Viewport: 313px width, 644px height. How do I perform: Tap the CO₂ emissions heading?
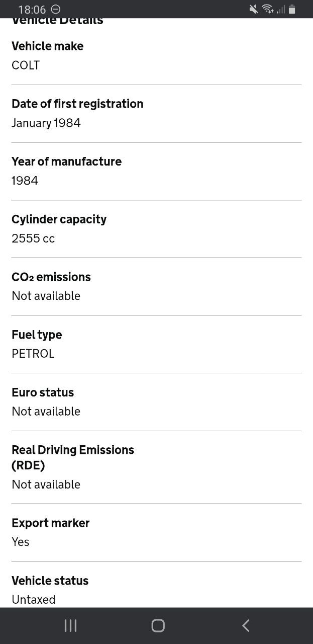(51, 277)
